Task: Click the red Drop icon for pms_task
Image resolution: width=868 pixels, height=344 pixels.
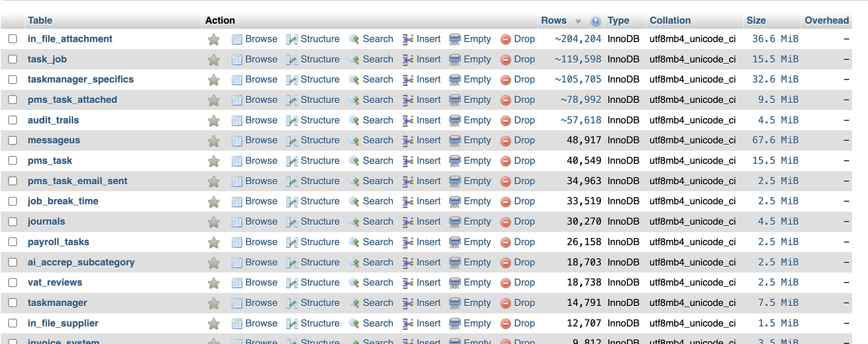Action: (505, 161)
